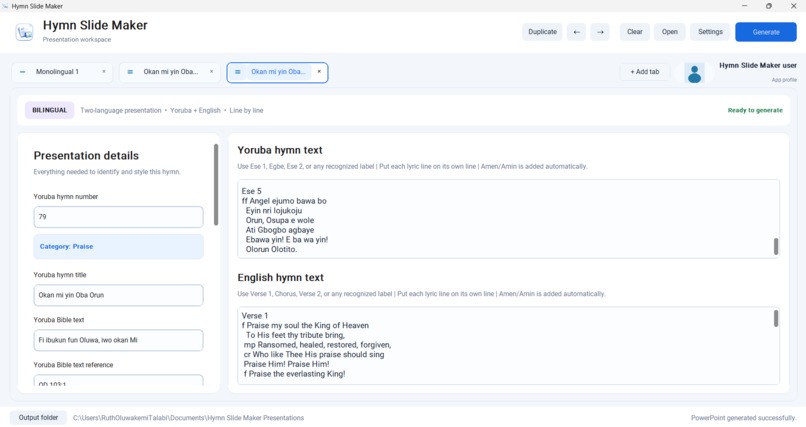Viewport: 806px width, 427px height.
Task: Click the single-line icon on the Monolingual 1 tab
Action: coord(22,72)
